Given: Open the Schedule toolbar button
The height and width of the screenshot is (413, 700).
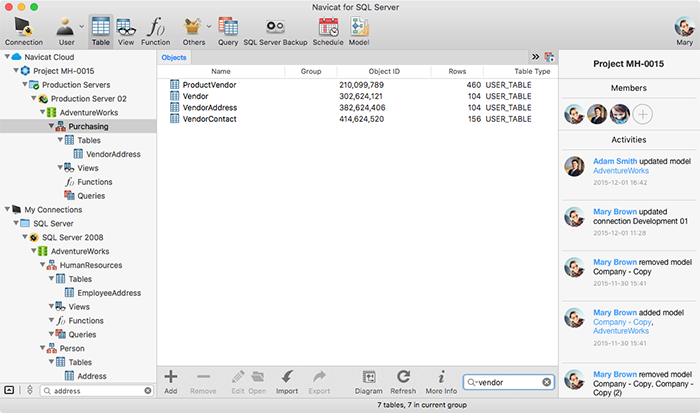Looking at the screenshot, I should 328,31.
